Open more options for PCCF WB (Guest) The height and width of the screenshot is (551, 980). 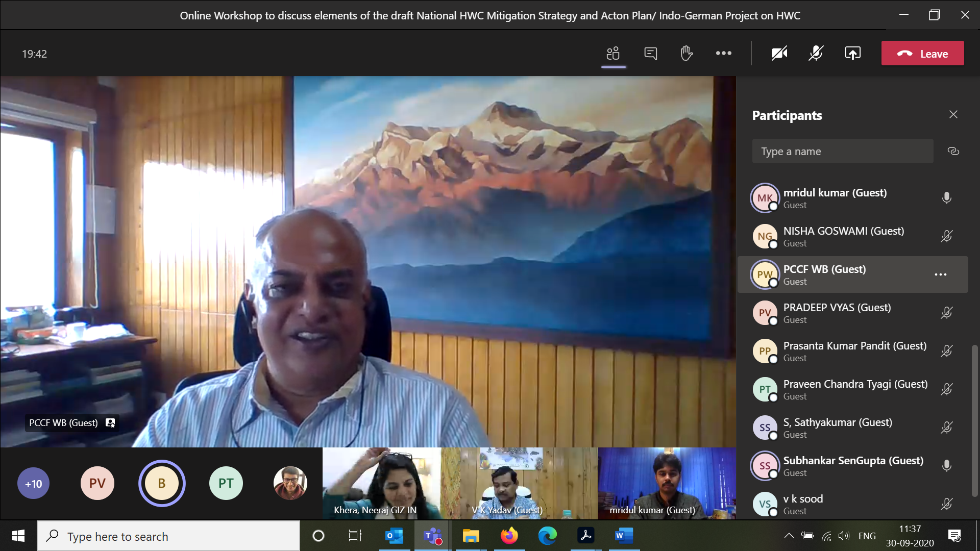click(940, 274)
